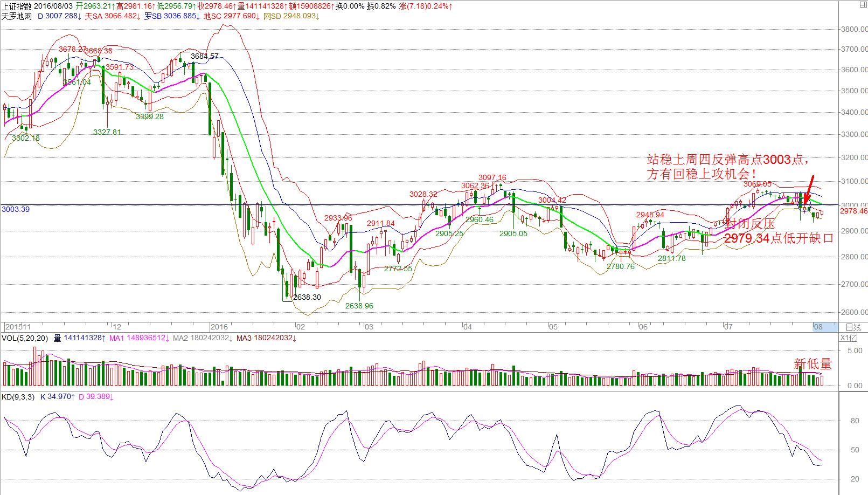
Task: Click the 上证指数 index name in header
Action: coord(16,6)
